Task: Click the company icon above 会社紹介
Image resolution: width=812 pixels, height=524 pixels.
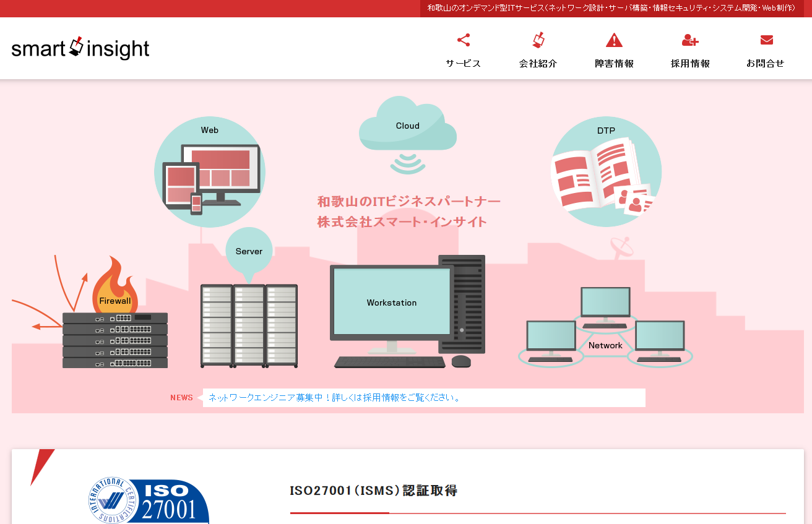Action: click(538, 40)
